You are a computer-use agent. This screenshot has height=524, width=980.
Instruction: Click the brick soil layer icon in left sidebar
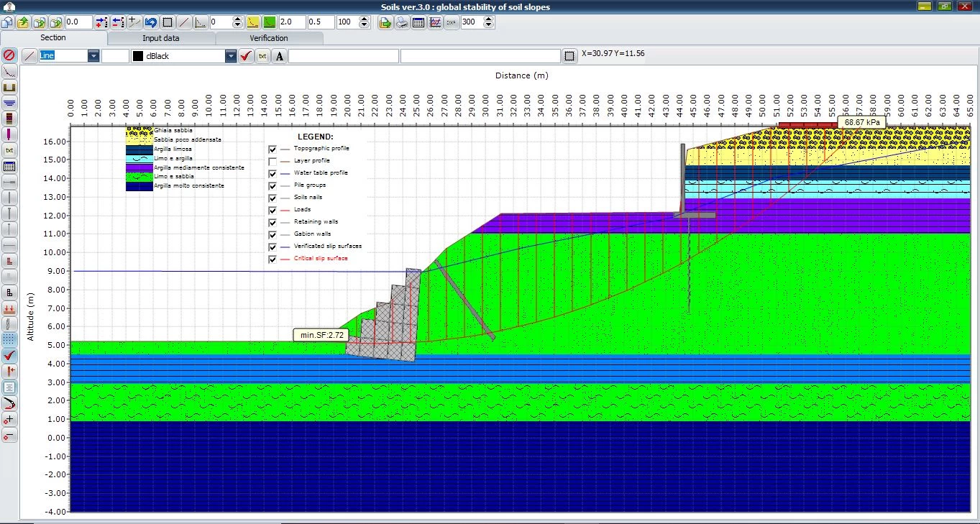click(9, 119)
